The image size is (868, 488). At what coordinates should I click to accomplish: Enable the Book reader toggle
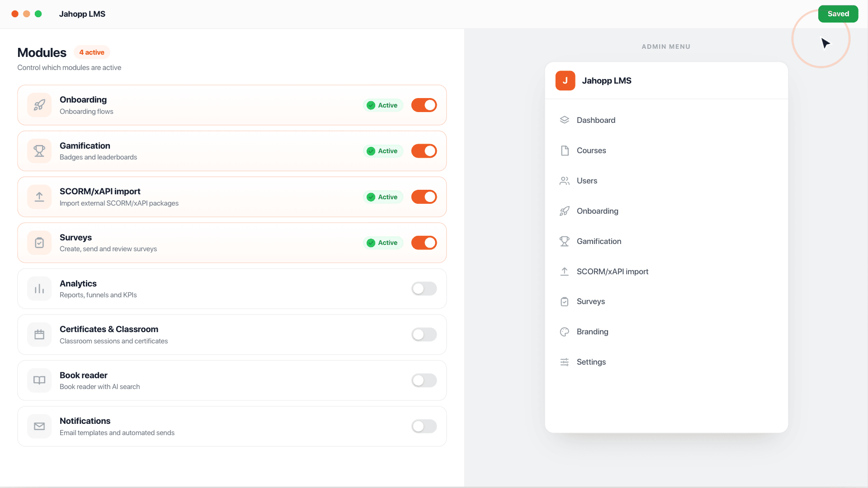pos(424,380)
